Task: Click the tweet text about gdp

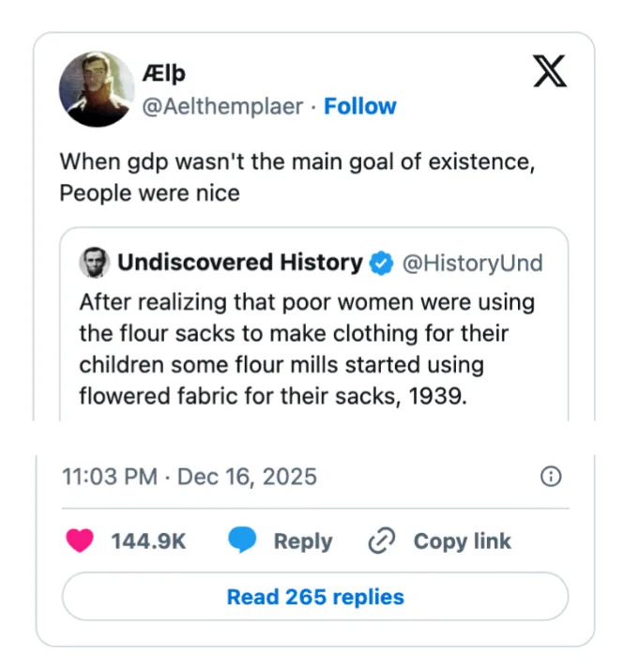Action: [x=297, y=177]
